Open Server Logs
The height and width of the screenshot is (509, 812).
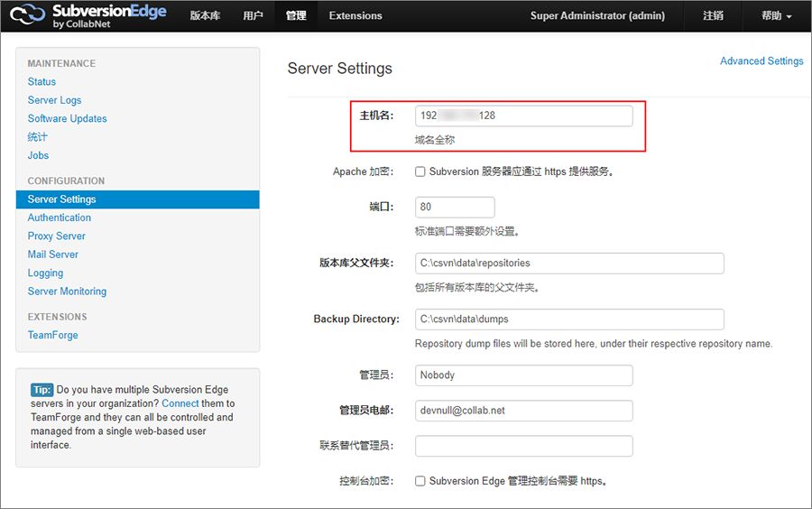point(54,100)
